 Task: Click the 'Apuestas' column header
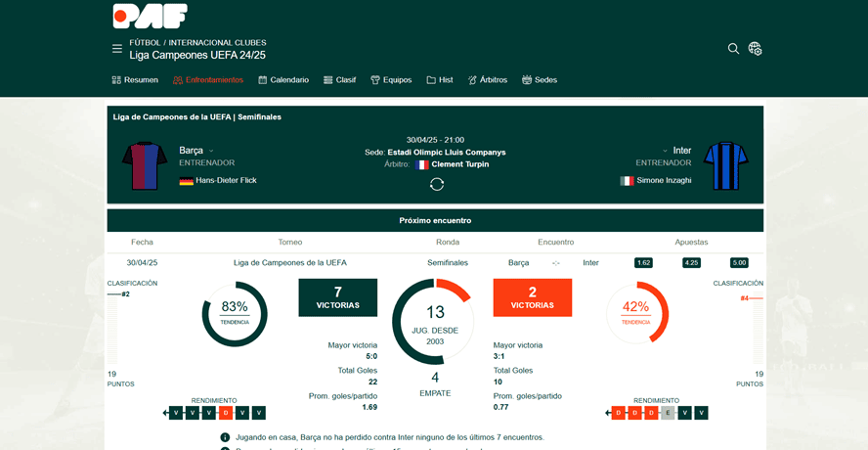[691, 243]
